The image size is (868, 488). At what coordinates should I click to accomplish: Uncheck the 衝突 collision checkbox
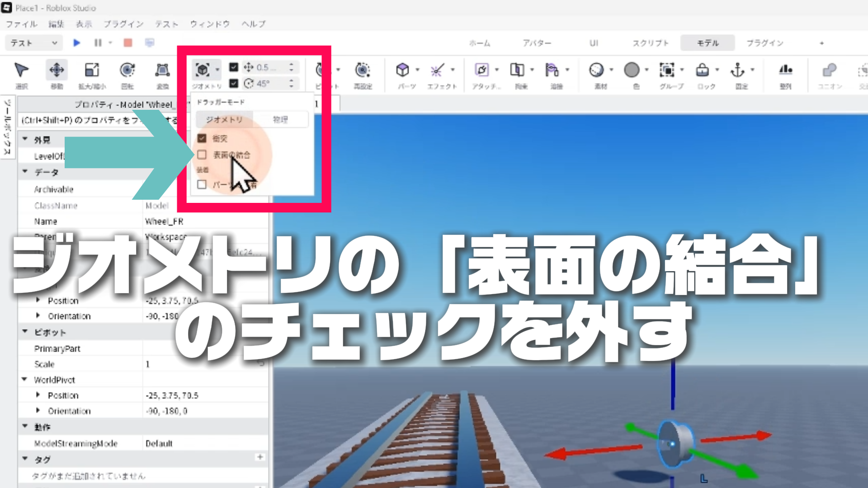[x=202, y=139]
